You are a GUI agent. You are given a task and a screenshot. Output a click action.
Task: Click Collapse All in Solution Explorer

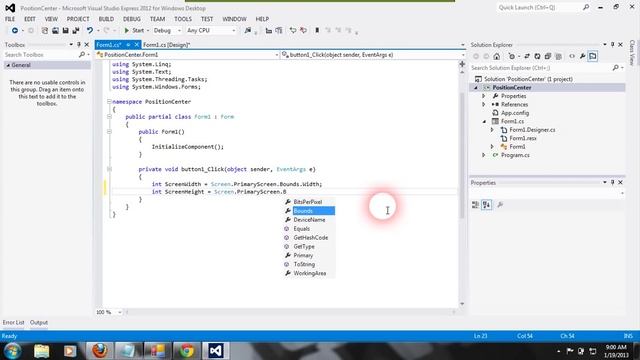548,56
